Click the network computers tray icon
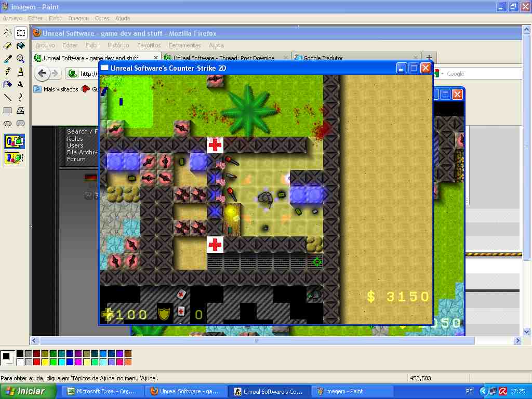Viewport: 532px width, 399px height. (493, 392)
